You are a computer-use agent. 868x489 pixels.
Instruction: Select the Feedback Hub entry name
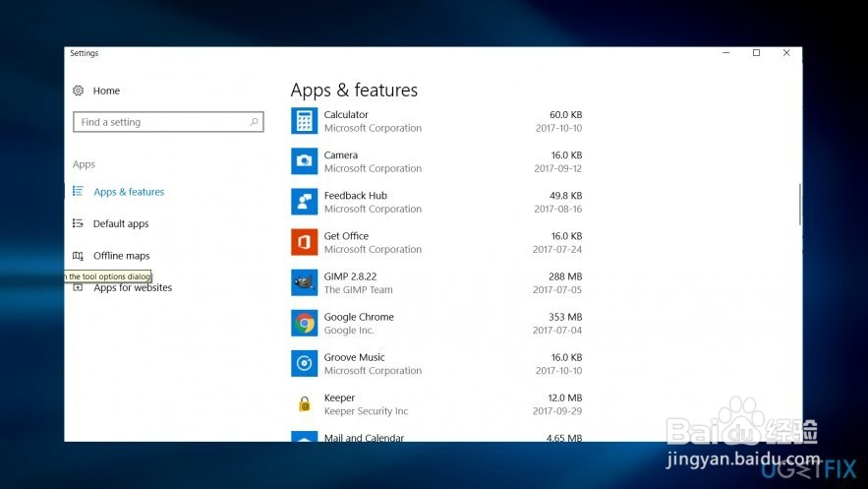(356, 196)
